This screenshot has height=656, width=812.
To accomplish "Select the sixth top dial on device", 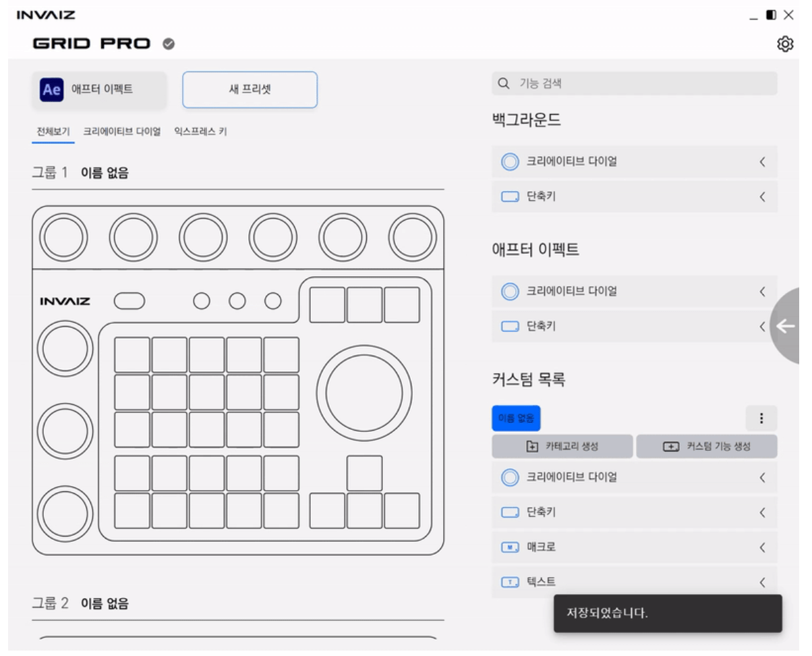I will click(413, 238).
